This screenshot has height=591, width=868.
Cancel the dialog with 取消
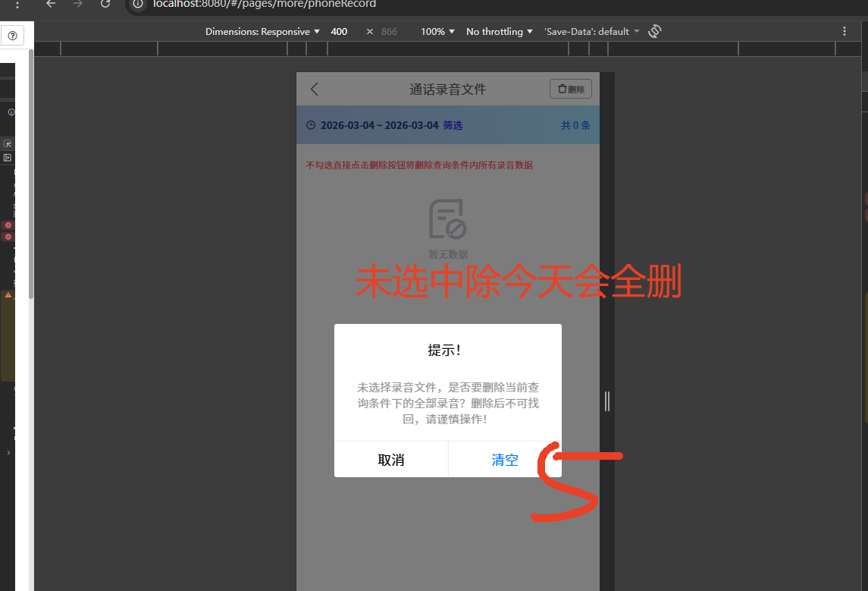pos(391,460)
